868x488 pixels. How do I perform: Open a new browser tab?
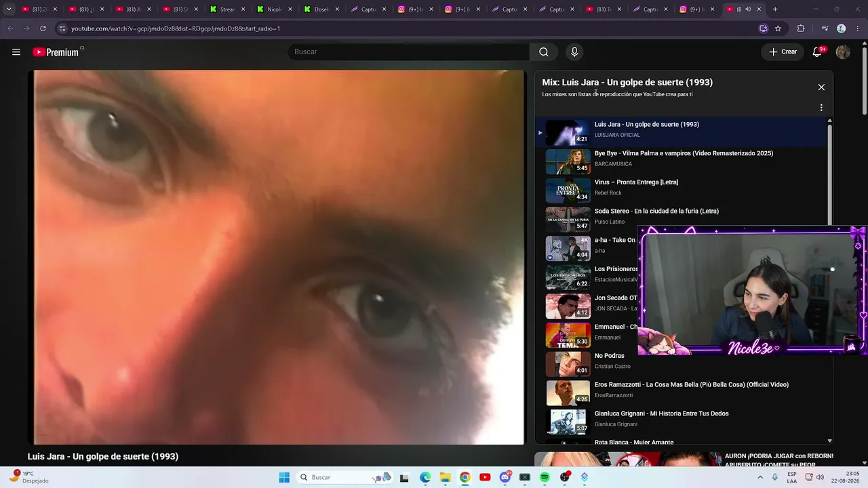pyautogui.click(x=775, y=9)
